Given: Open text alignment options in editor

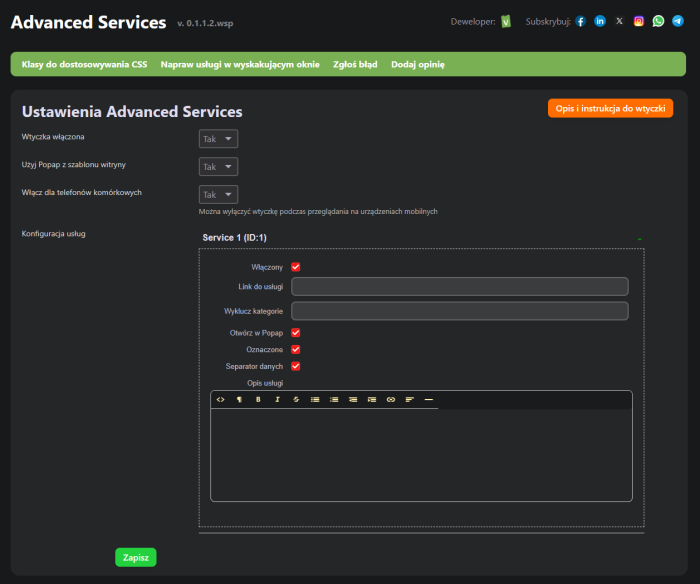Looking at the screenshot, I should 410,400.
